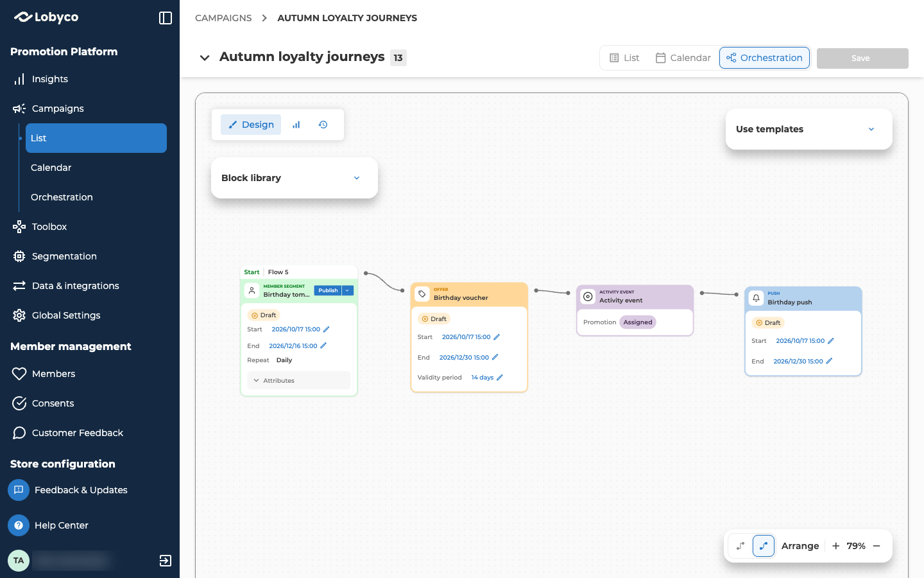
Task: Edit the Birthday push Start date
Action: pyautogui.click(x=831, y=341)
